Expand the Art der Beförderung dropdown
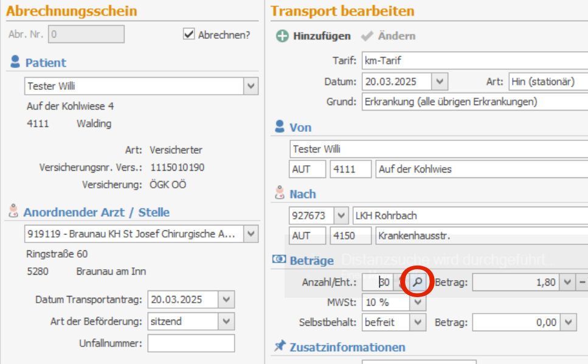 227,321
